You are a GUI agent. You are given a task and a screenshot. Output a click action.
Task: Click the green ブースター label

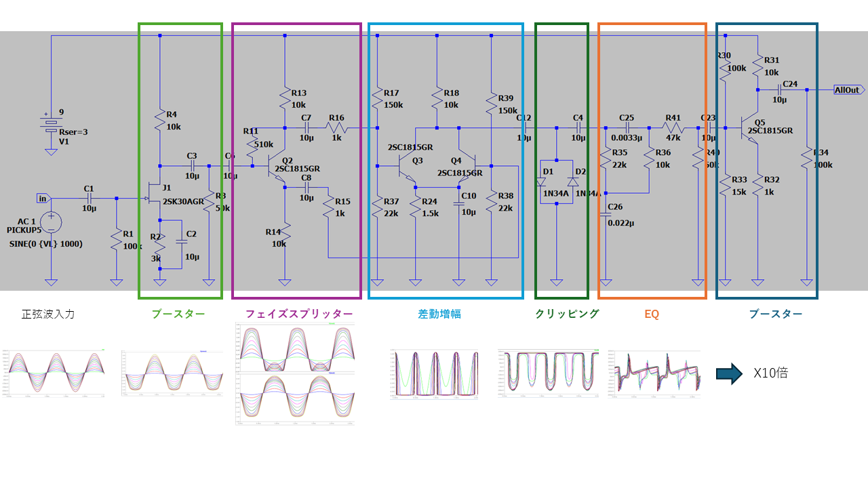pyautogui.click(x=178, y=314)
